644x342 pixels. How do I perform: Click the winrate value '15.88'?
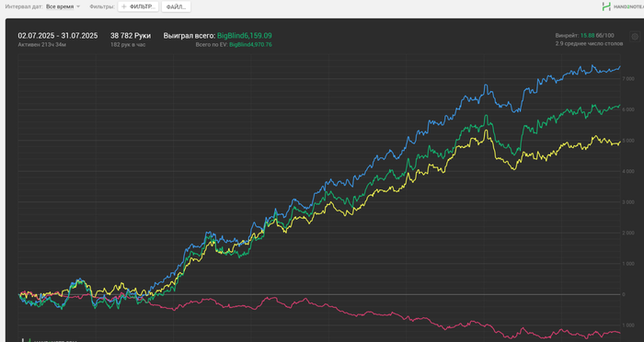(587, 36)
